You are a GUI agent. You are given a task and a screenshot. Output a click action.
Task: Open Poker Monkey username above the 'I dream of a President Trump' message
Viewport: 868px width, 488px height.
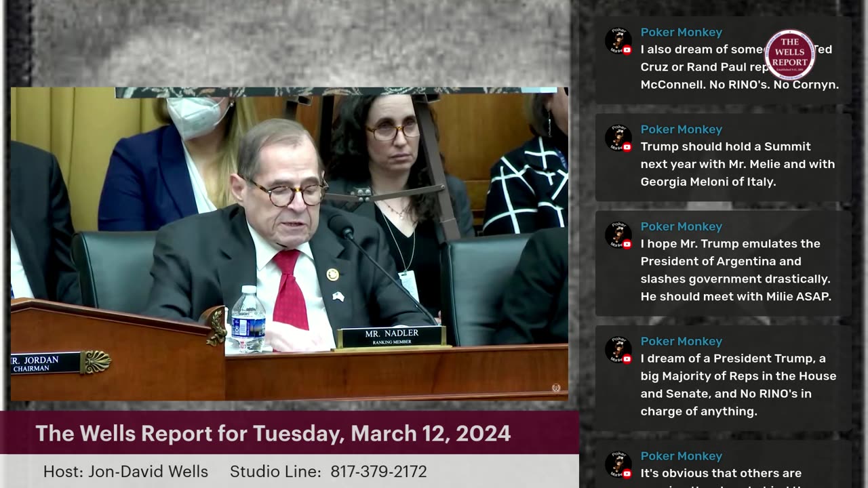681,342
